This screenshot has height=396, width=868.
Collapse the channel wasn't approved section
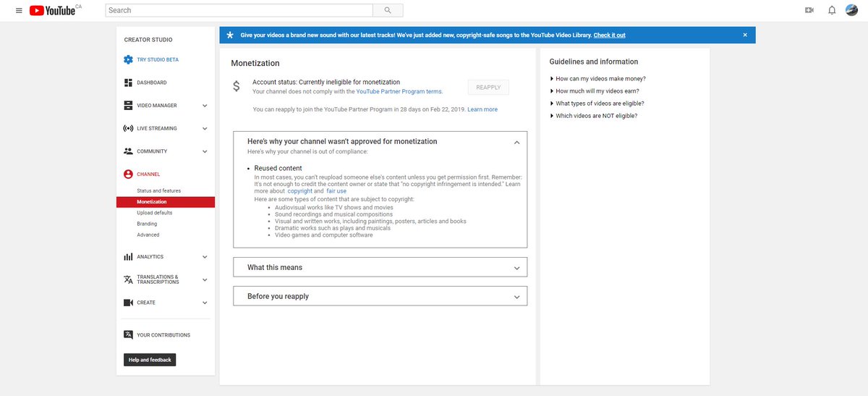pyautogui.click(x=516, y=143)
